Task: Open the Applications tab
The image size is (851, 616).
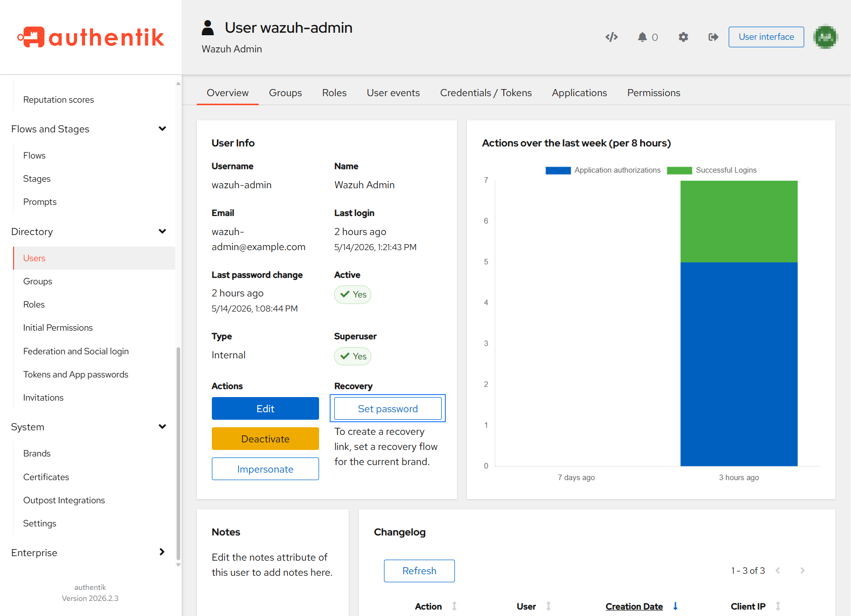Action: coord(579,93)
